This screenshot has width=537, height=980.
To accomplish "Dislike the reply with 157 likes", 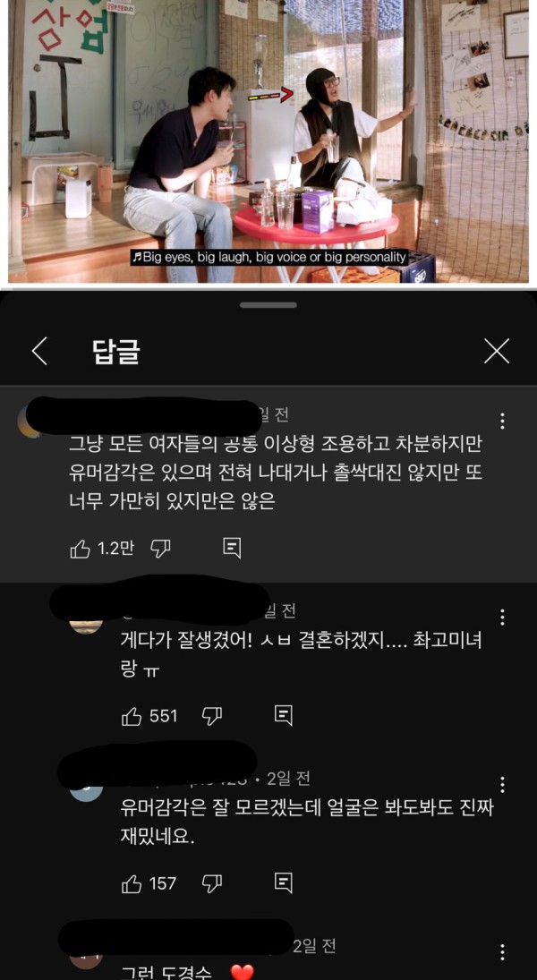I will click(212, 883).
